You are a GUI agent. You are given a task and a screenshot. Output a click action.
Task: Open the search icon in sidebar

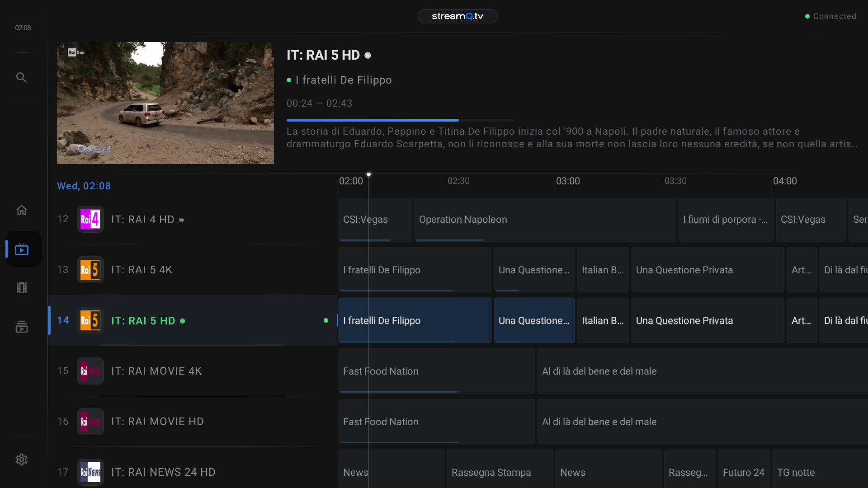pos(21,77)
